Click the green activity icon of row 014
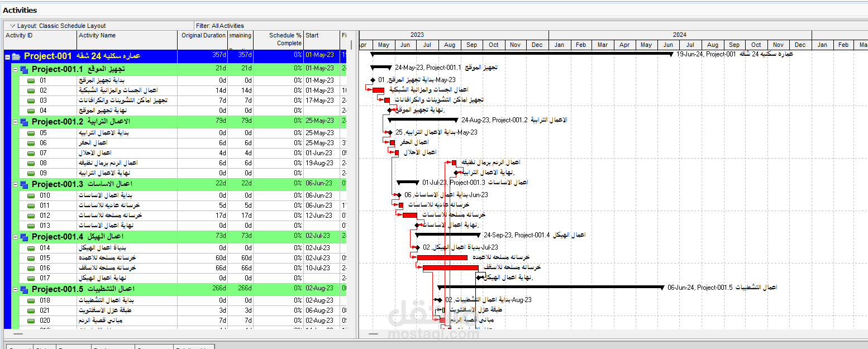The image size is (868, 349). [x=31, y=248]
